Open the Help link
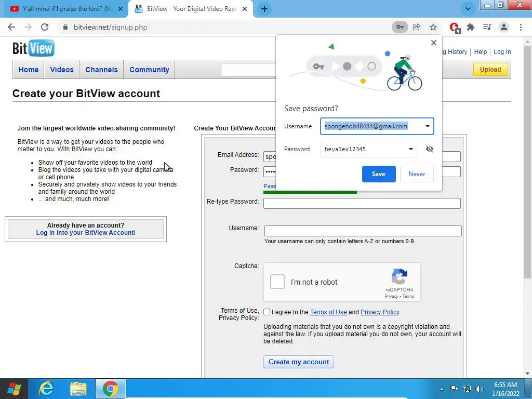Image resolution: width=532 pixels, height=399 pixels. click(x=481, y=52)
